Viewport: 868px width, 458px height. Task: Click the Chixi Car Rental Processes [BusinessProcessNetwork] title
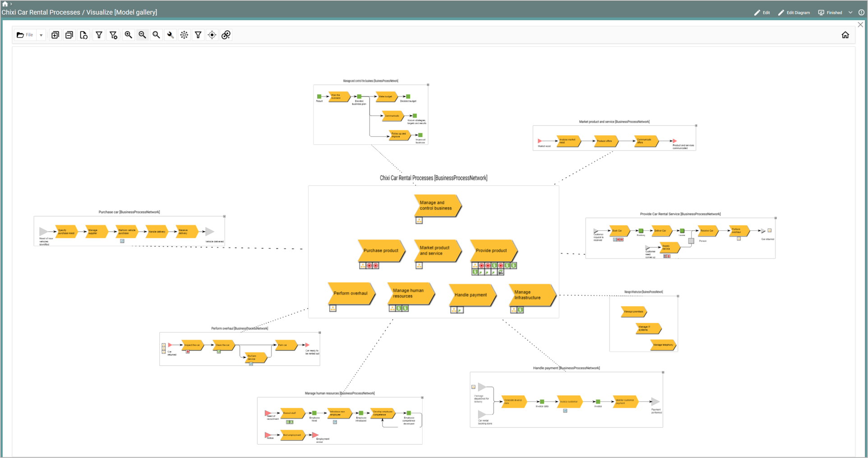click(434, 178)
